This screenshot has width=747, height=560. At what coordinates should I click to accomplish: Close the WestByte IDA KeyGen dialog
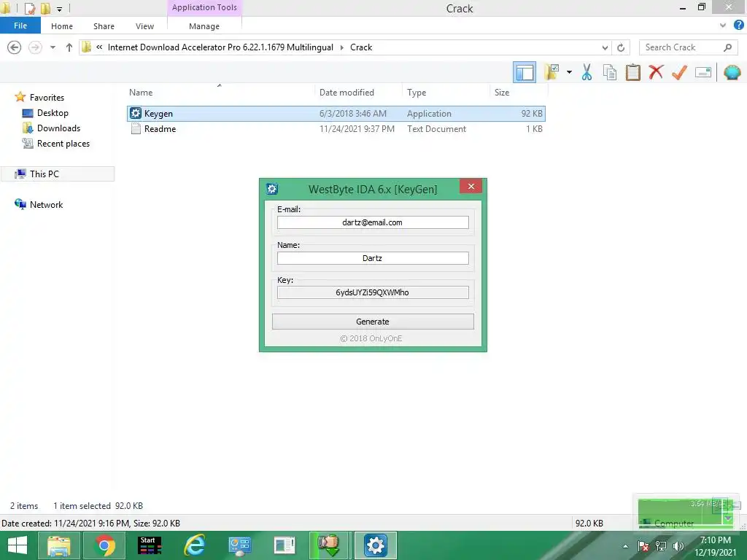click(471, 186)
